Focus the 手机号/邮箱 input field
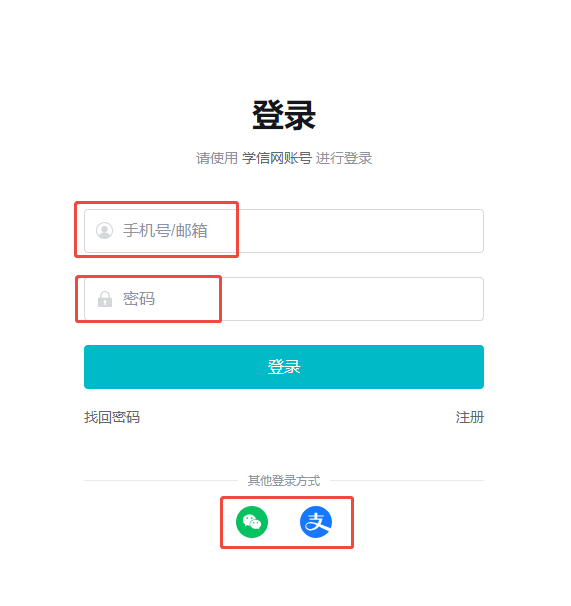This screenshot has height=606, width=571. click(284, 231)
